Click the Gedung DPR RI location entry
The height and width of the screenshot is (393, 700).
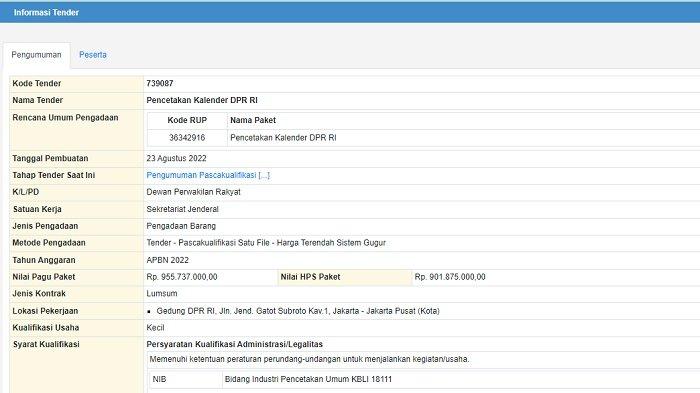pyautogui.click(x=298, y=311)
